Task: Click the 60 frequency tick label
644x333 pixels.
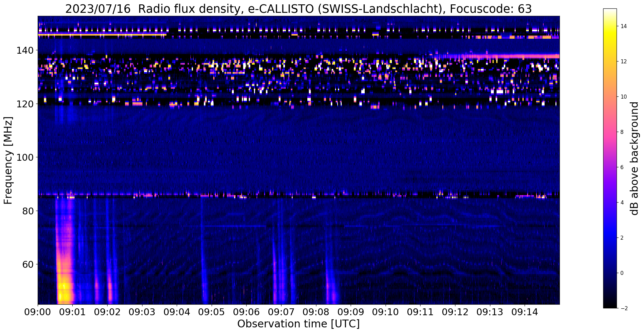Action: pos(28,264)
